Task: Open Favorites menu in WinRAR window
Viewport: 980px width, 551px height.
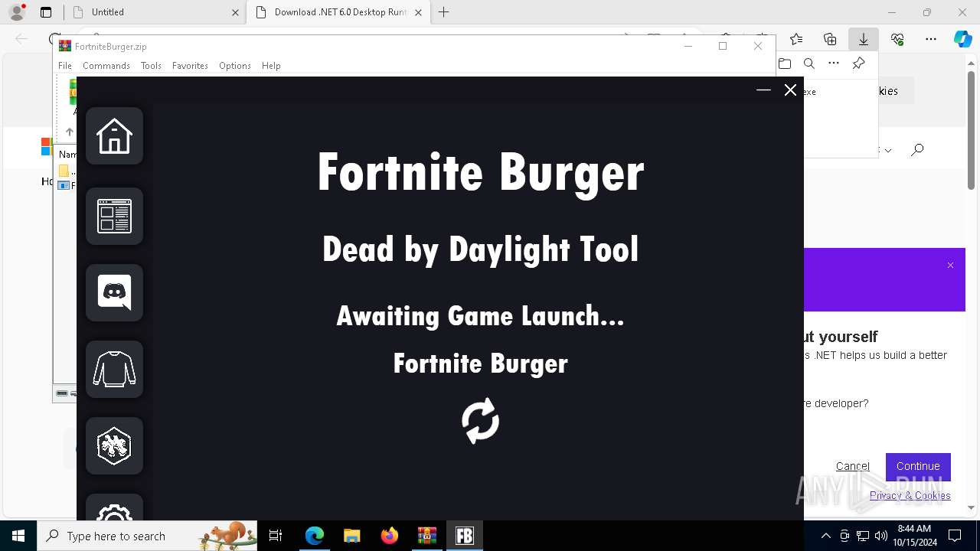Action: pos(190,66)
